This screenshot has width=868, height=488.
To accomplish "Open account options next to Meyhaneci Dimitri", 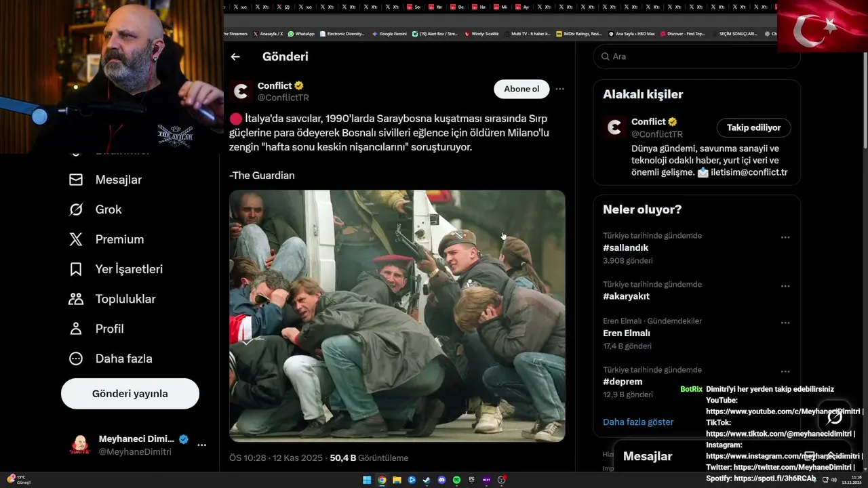I will [x=201, y=445].
